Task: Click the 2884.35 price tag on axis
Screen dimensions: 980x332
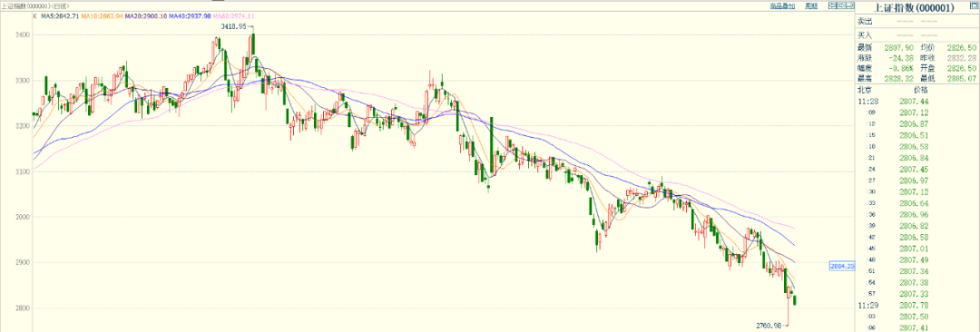Action: coord(841,266)
